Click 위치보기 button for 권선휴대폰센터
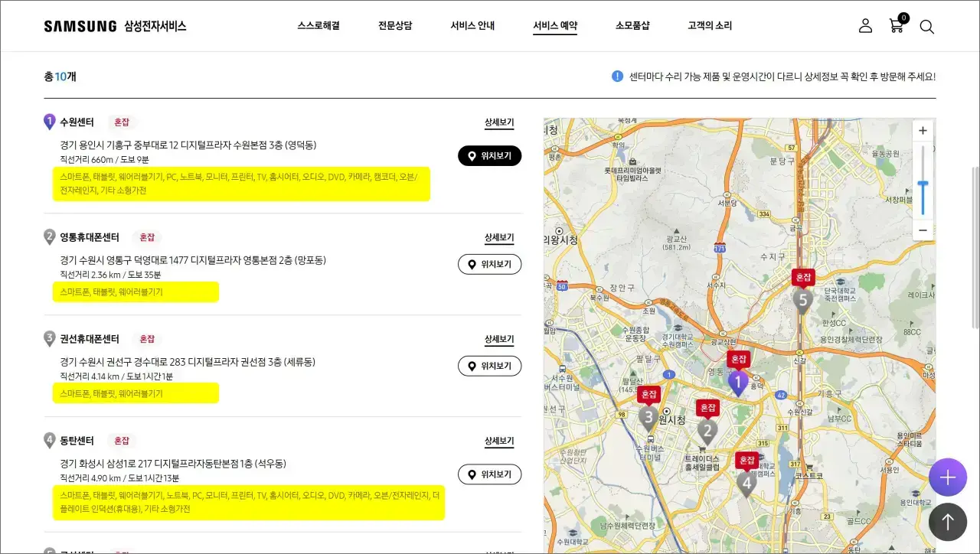The width and height of the screenshot is (980, 554). [490, 367]
